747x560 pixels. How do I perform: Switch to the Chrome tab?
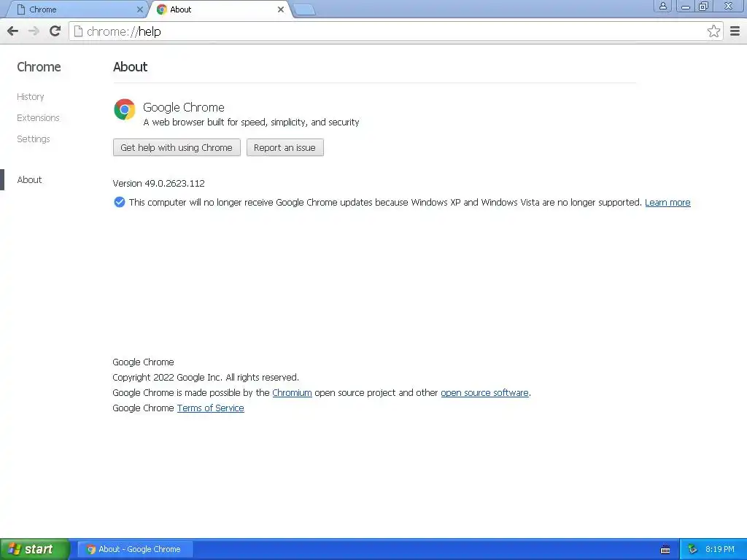pyautogui.click(x=79, y=9)
